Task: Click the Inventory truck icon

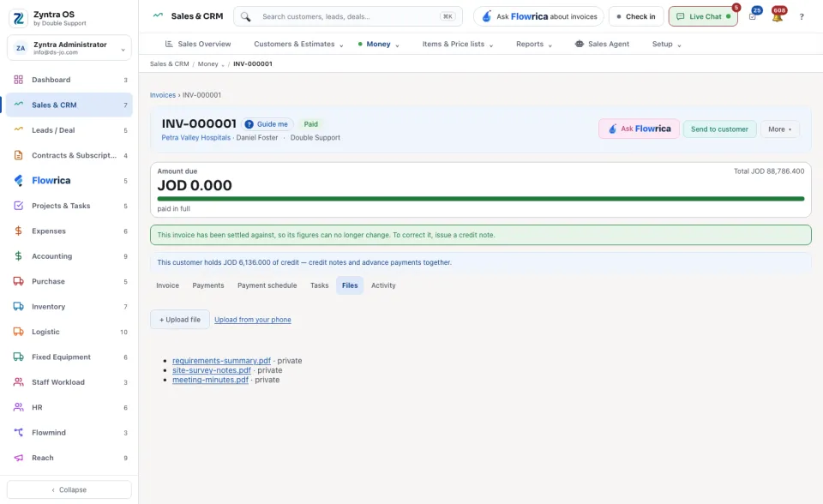Action: click(18, 307)
